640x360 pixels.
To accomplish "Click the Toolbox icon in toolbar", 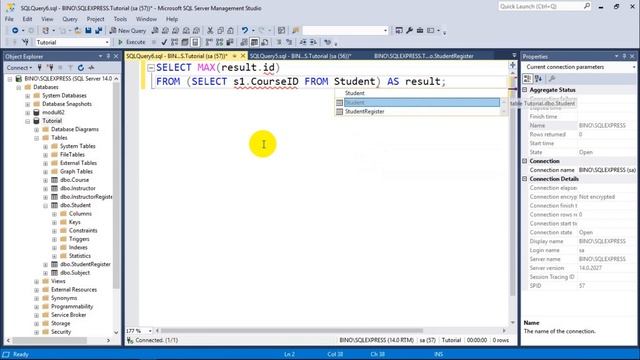I will coord(420,31).
